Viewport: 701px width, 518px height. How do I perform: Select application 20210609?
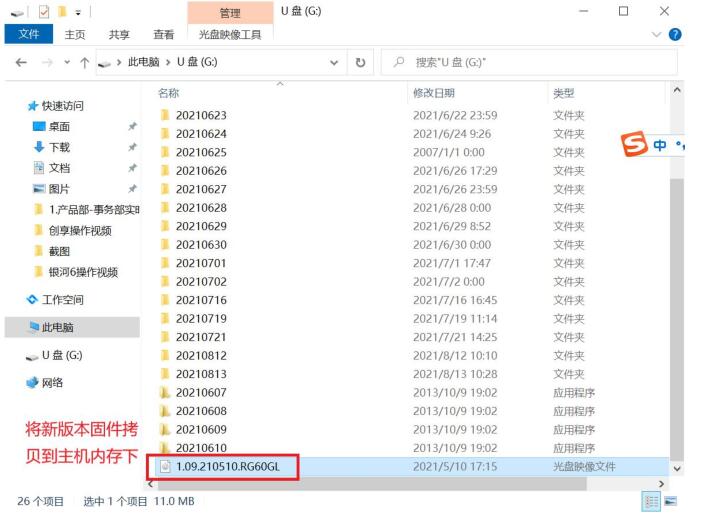pos(201,430)
